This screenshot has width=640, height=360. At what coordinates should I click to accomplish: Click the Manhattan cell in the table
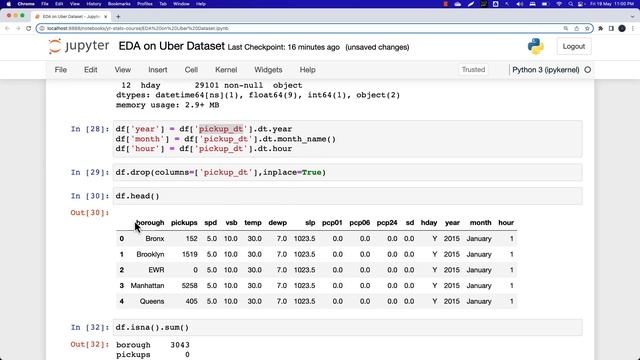(147, 286)
